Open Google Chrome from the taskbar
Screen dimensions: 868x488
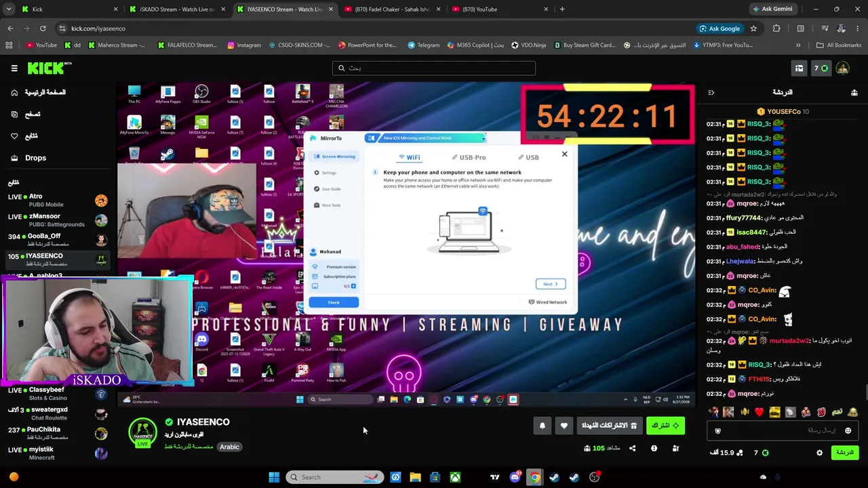click(x=534, y=477)
